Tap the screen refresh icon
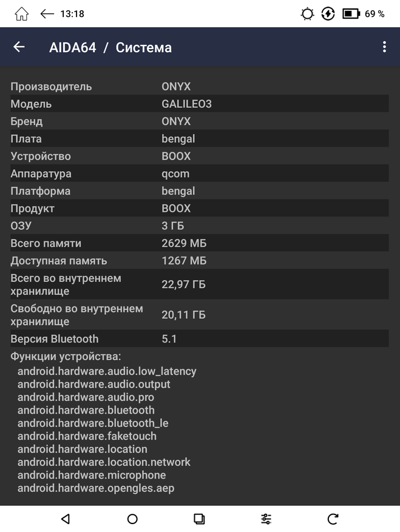The height and width of the screenshot is (532, 400). point(333,519)
